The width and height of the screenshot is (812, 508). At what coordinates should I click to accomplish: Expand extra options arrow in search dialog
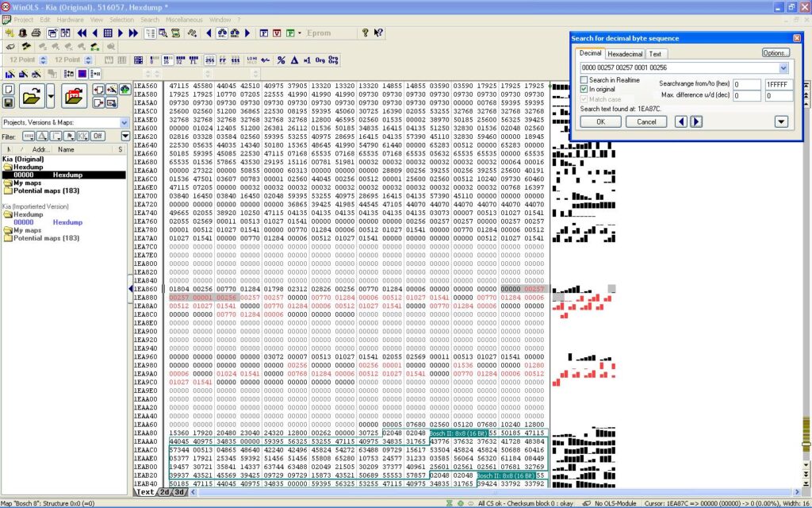click(x=781, y=121)
